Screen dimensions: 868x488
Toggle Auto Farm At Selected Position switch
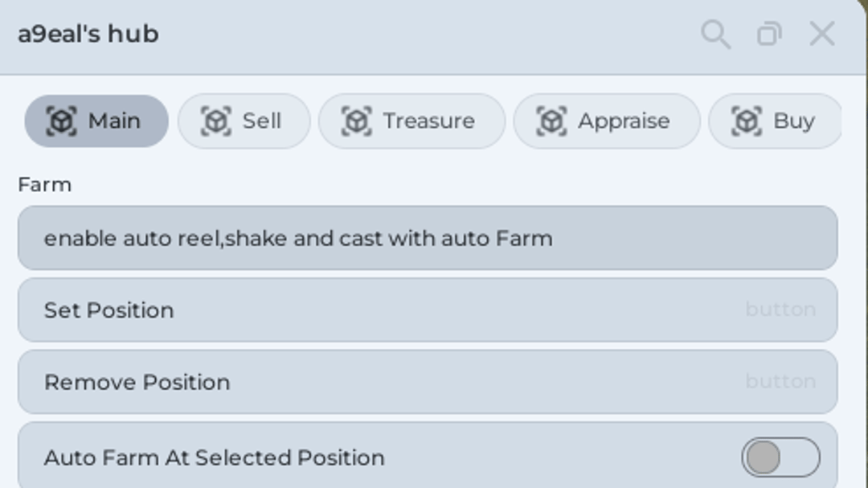click(780, 457)
